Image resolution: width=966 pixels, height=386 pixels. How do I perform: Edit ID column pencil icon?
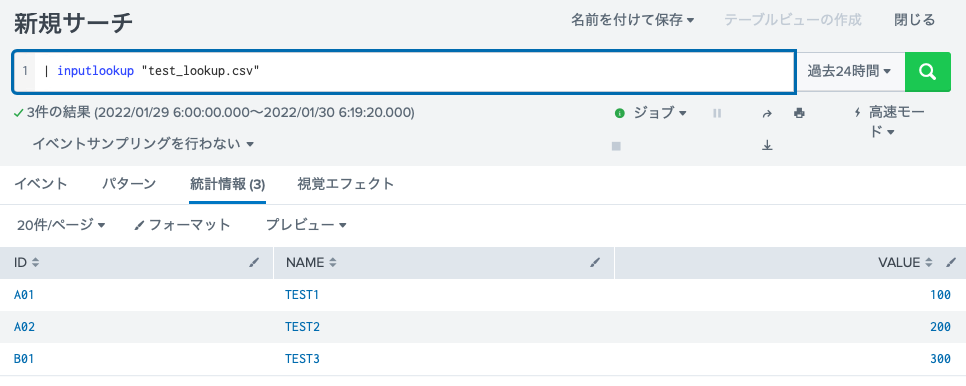[x=254, y=263]
